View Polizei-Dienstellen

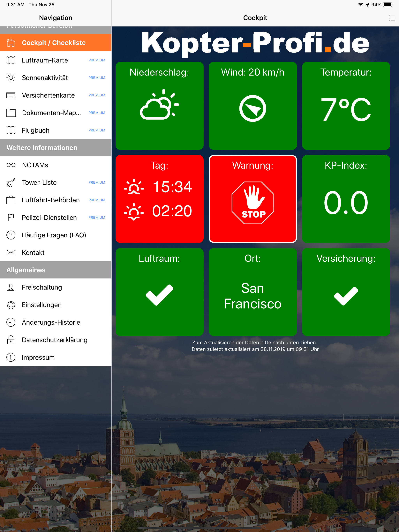tap(56, 218)
